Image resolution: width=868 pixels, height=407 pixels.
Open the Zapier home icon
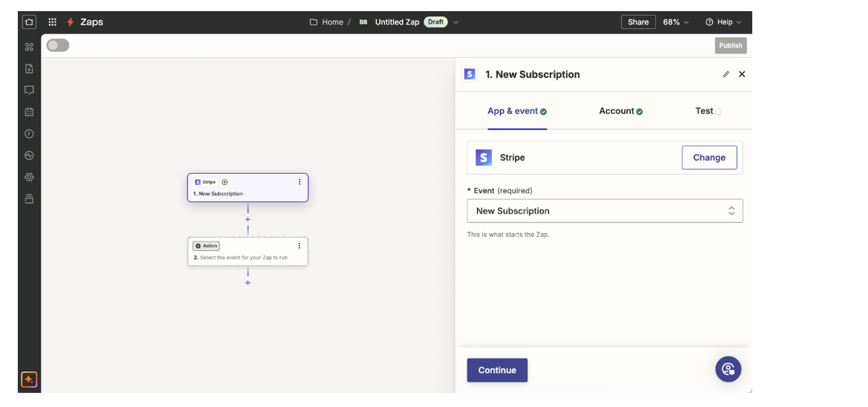coord(30,22)
